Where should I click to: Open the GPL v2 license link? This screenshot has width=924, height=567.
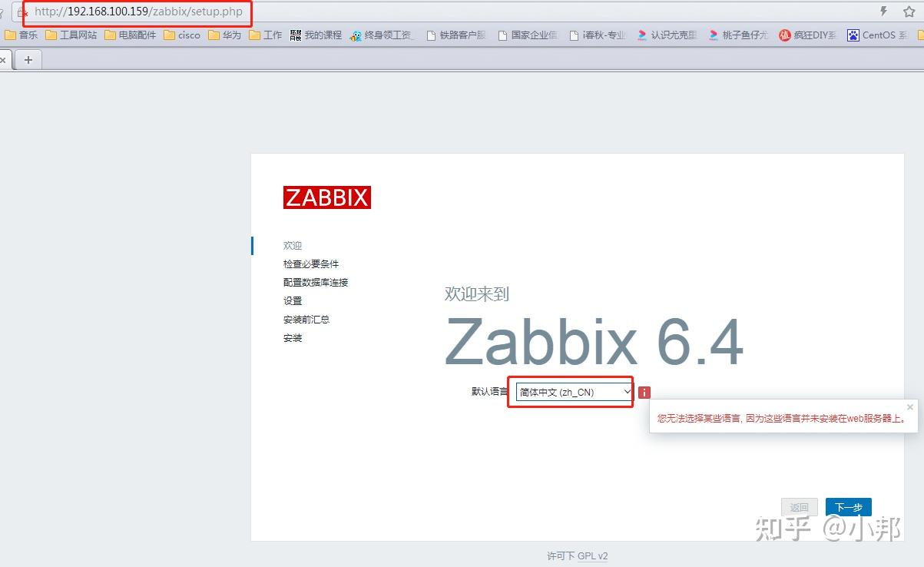coord(592,556)
